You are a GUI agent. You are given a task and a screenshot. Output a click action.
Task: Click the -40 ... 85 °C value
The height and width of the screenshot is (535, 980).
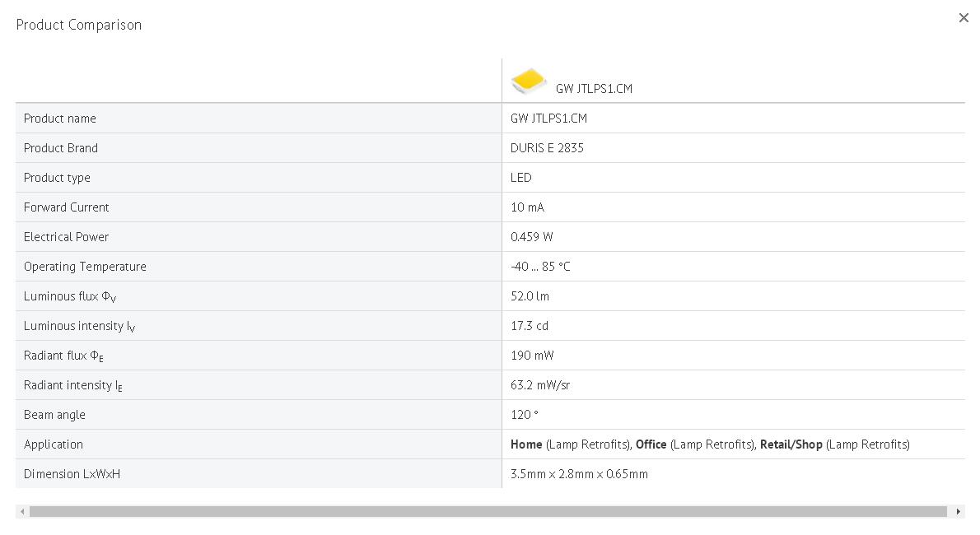[x=540, y=266]
